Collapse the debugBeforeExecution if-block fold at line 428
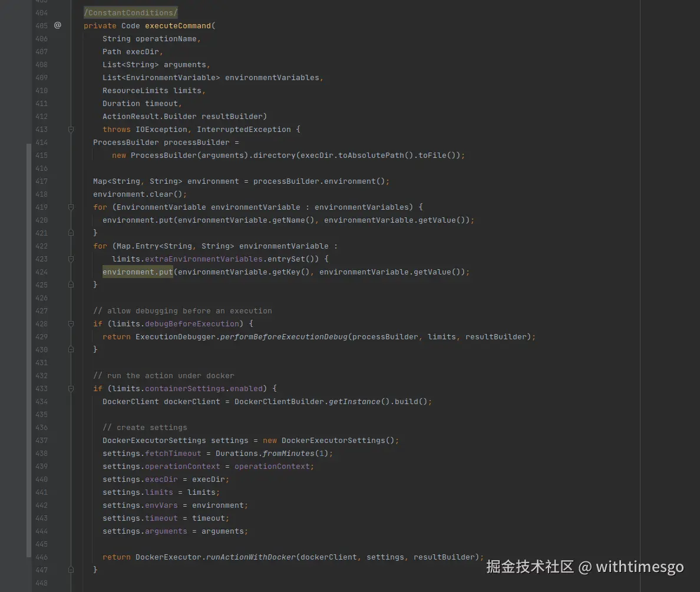 71,323
